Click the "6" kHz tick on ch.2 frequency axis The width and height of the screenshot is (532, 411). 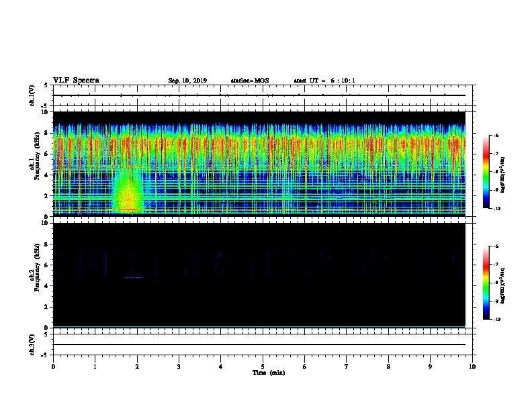click(x=46, y=265)
